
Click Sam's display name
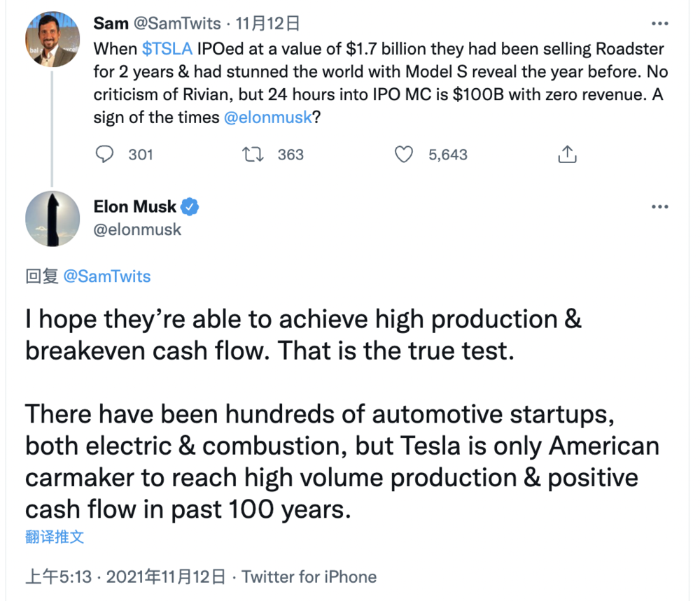111,24
